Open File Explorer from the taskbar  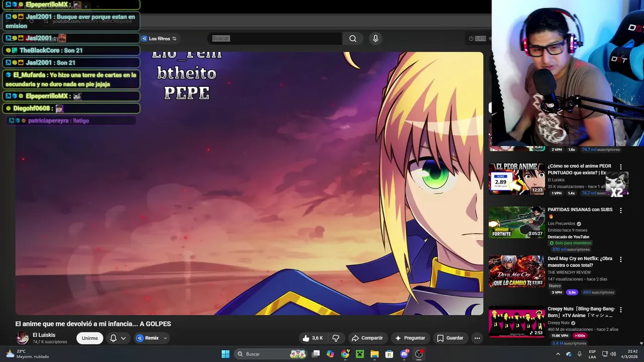374,354
